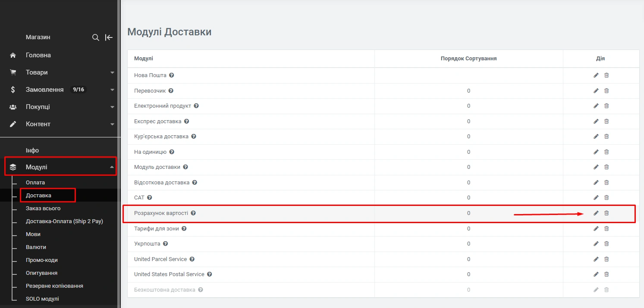Edit the Нова Пошта module

pyautogui.click(x=596, y=75)
